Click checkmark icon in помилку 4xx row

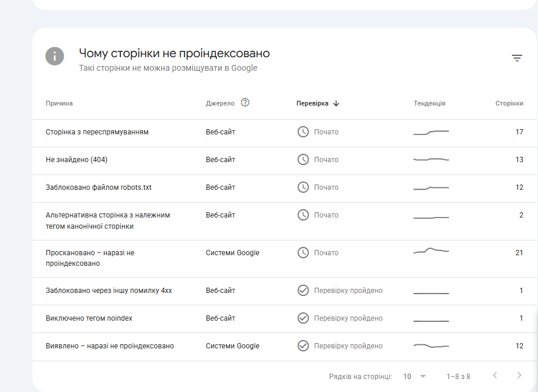click(x=303, y=291)
